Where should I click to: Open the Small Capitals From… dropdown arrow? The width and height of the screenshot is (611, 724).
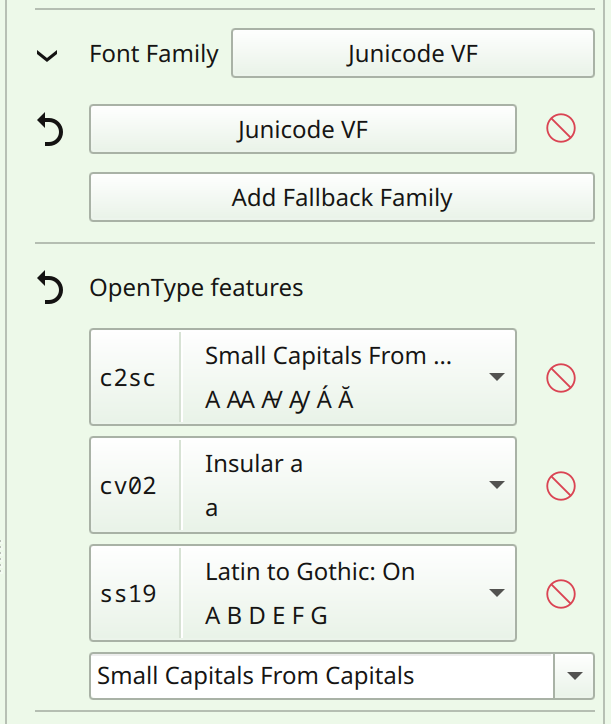[496, 377]
